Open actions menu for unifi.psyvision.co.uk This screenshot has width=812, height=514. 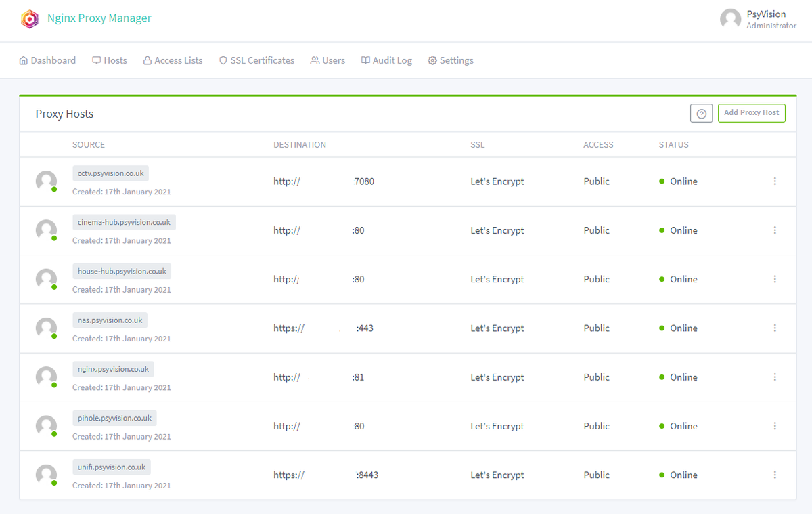click(x=775, y=475)
